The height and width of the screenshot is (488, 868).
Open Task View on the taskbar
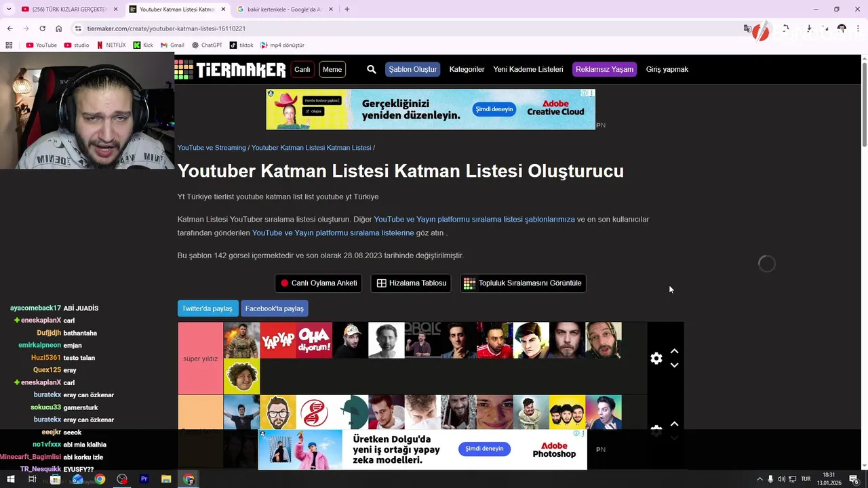32,479
